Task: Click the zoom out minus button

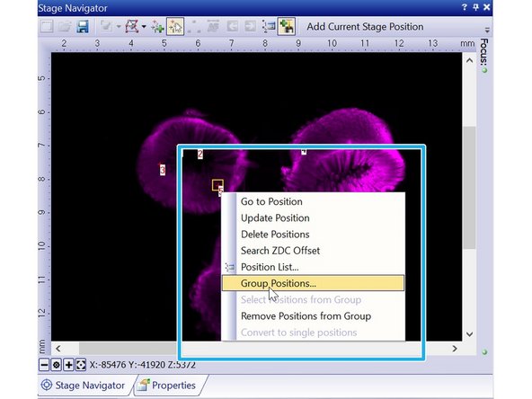Action: pos(44,365)
